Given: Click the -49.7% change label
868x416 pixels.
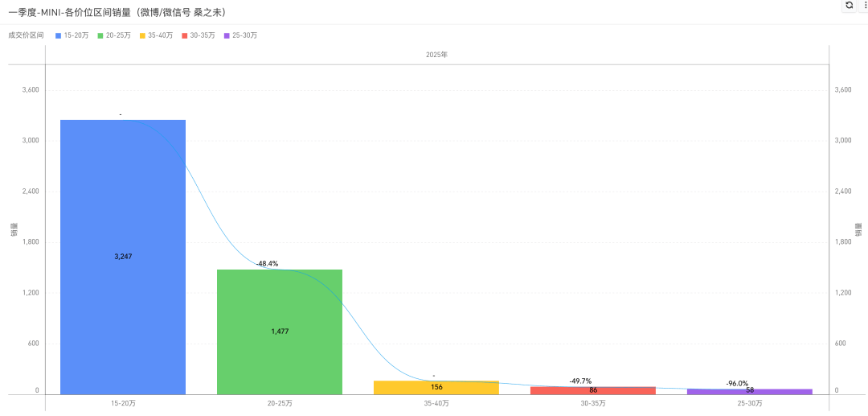Looking at the screenshot, I should pyautogui.click(x=580, y=381).
